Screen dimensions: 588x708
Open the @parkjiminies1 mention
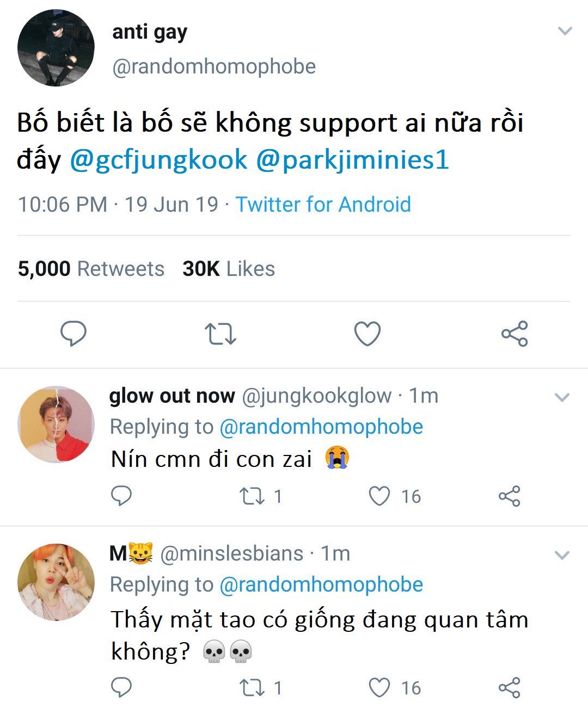(352, 160)
